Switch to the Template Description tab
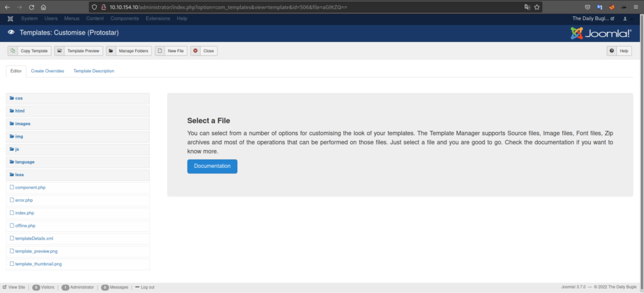This screenshot has height=293, width=644. coord(94,71)
